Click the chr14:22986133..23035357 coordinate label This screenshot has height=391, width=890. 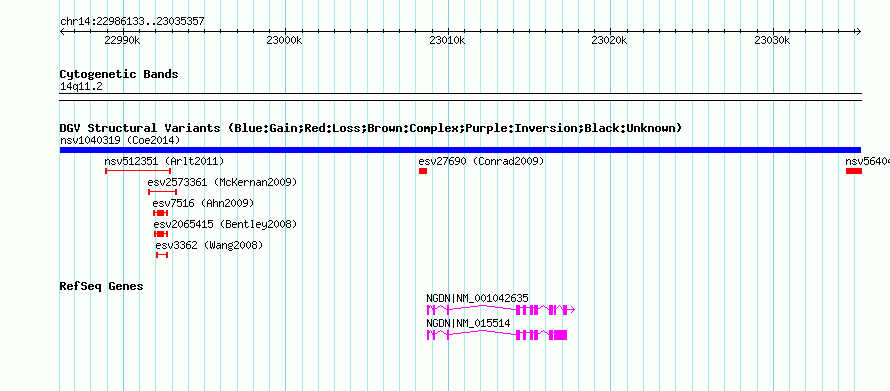tap(132, 22)
